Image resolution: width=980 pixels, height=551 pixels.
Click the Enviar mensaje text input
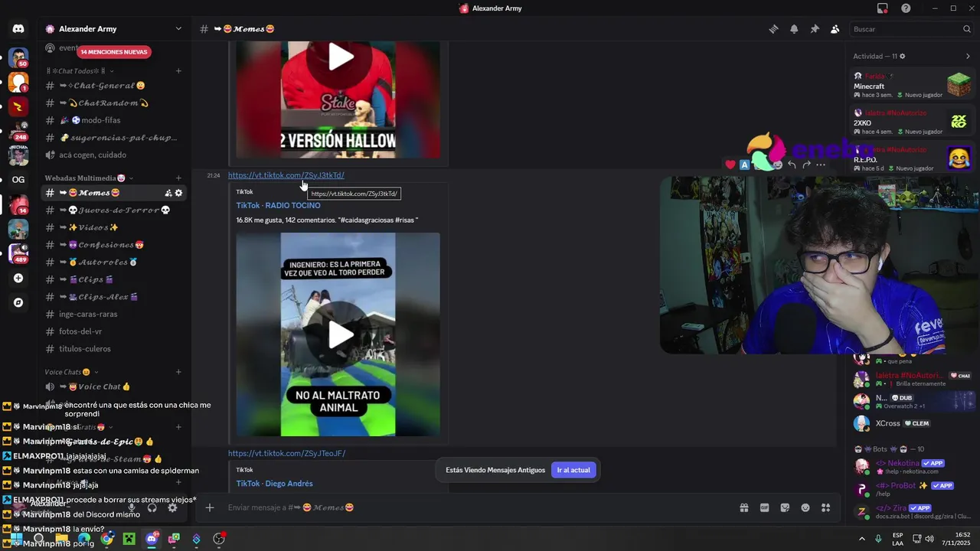(x=475, y=507)
